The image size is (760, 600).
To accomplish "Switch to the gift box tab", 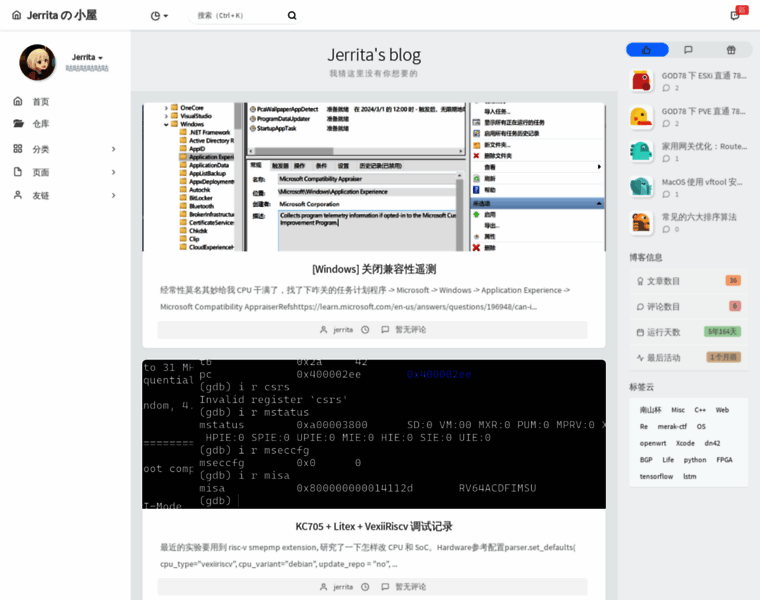I will click(730, 50).
